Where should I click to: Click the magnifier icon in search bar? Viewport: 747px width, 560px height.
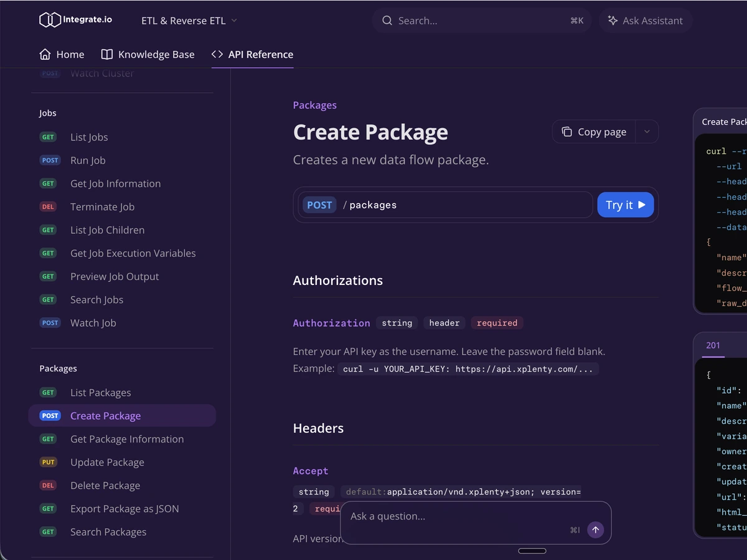pos(387,21)
